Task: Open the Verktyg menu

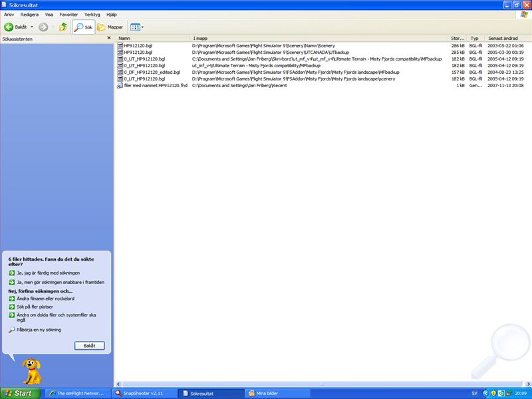Action: [x=92, y=15]
